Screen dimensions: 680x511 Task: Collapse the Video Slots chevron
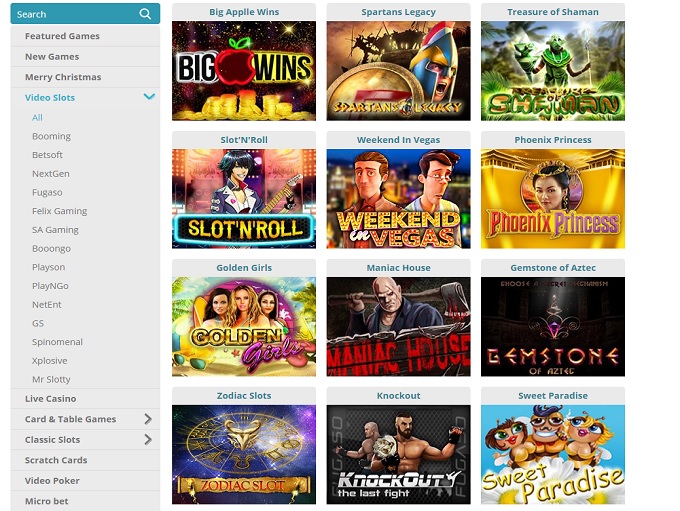pyautogui.click(x=149, y=97)
